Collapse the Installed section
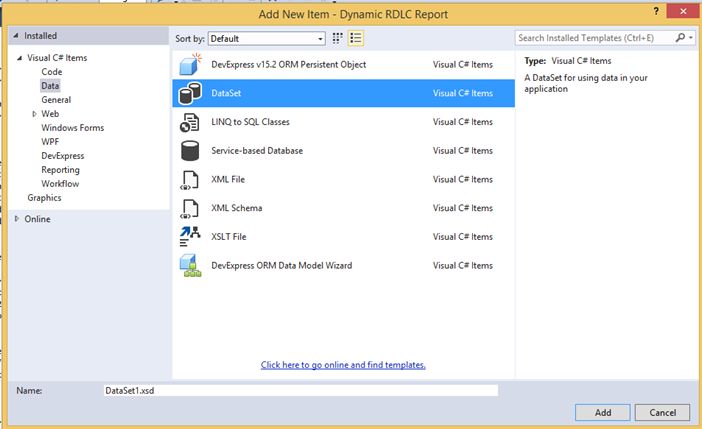Image resolution: width=702 pixels, height=429 pixels. coord(16,35)
